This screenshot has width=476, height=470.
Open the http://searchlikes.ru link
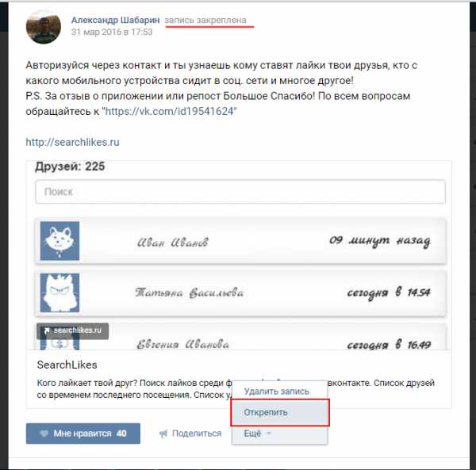point(72,142)
